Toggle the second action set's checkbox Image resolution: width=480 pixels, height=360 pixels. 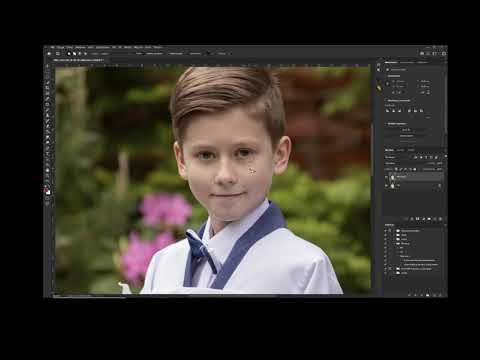[x=385, y=235]
